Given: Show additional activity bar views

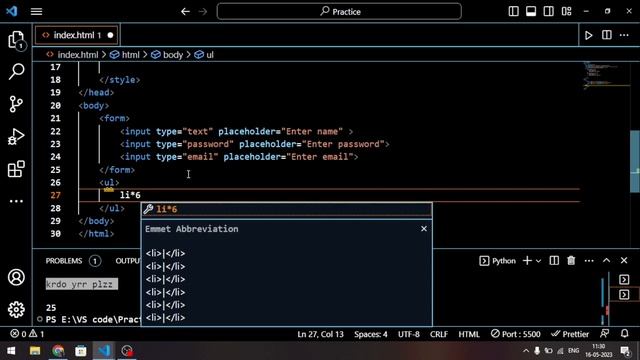Looking at the screenshot, I should [16, 201].
